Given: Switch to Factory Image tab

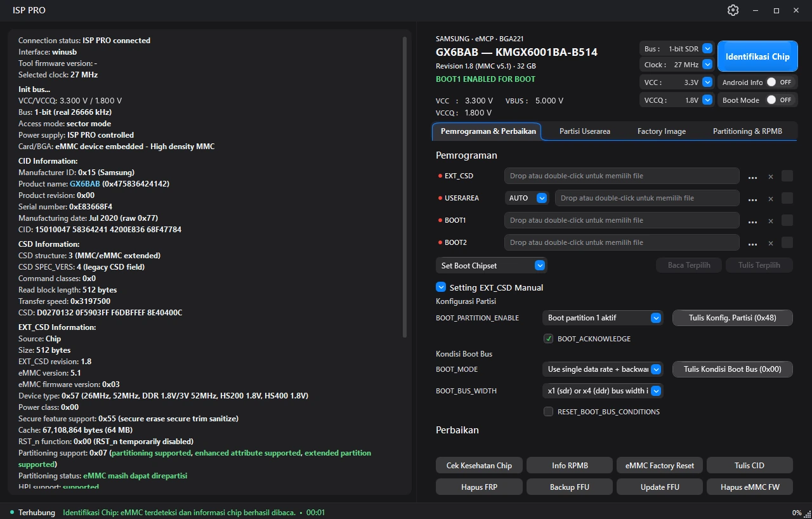Looking at the screenshot, I should click(x=662, y=131).
